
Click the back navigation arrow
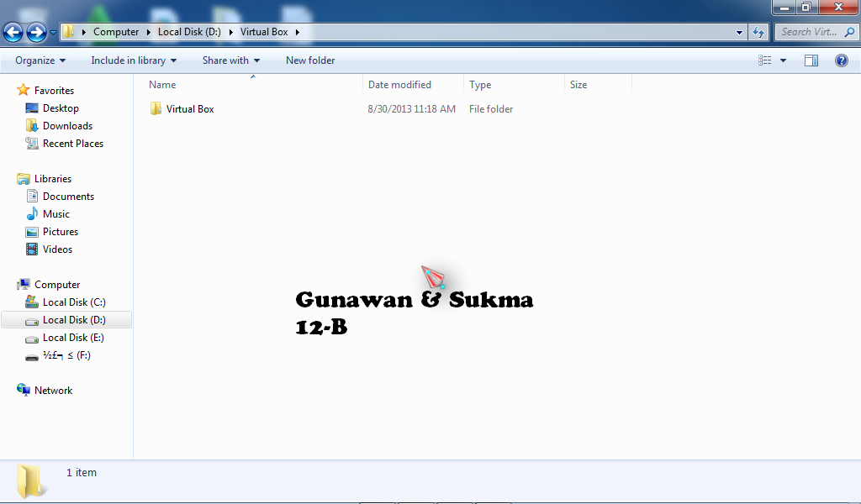(13, 31)
